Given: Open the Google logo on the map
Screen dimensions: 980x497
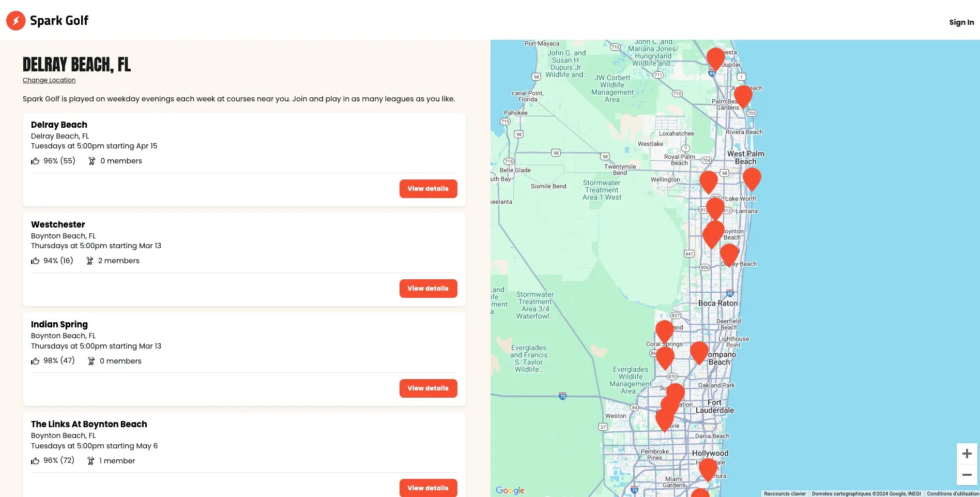Looking at the screenshot, I should [510, 490].
